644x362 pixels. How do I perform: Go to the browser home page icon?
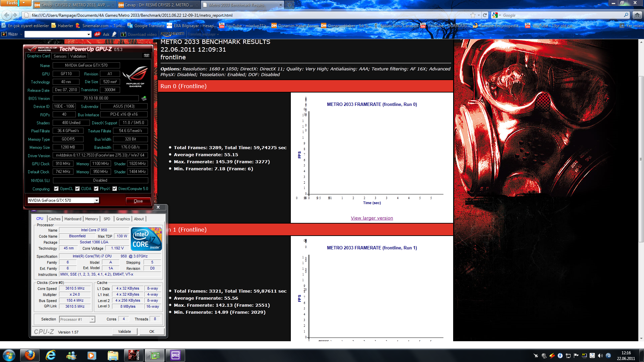tap(637, 15)
